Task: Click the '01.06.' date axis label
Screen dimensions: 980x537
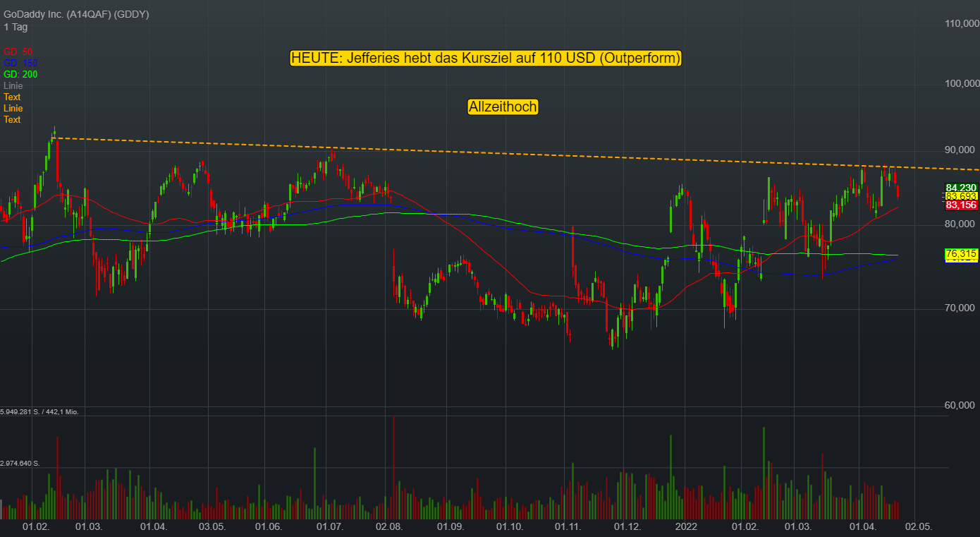Action: tap(268, 527)
